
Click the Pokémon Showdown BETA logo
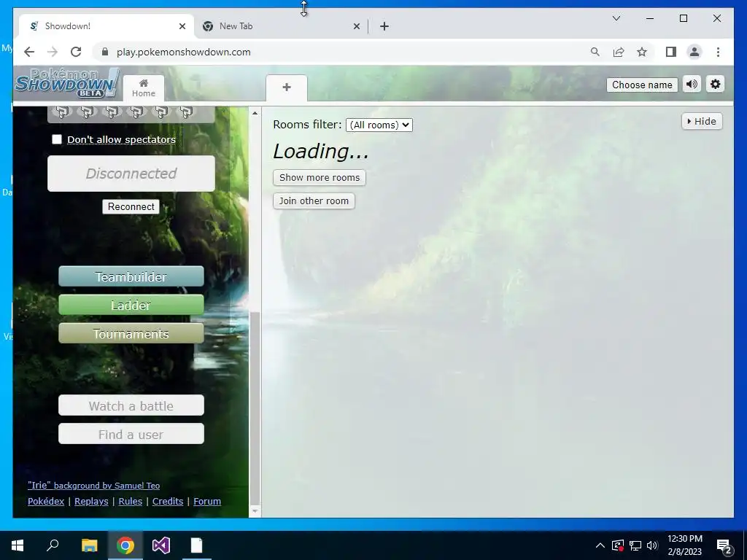pyautogui.click(x=67, y=83)
